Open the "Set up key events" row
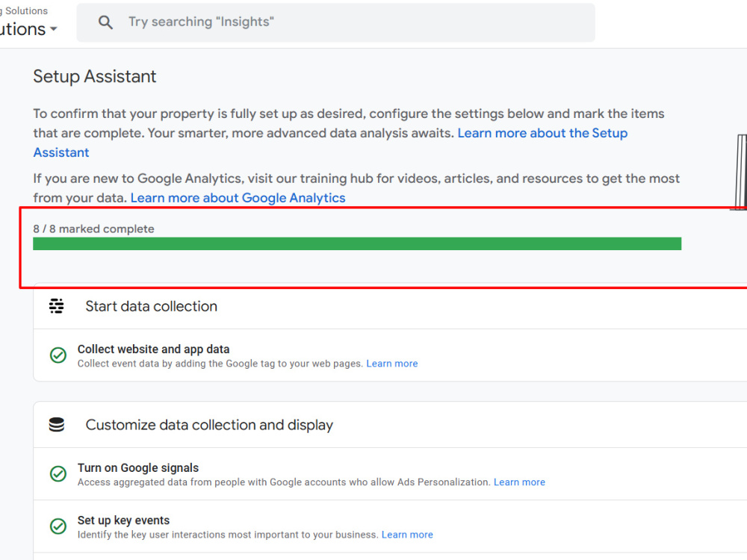Viewport: 747px width, 560px height. click(390, 526)
